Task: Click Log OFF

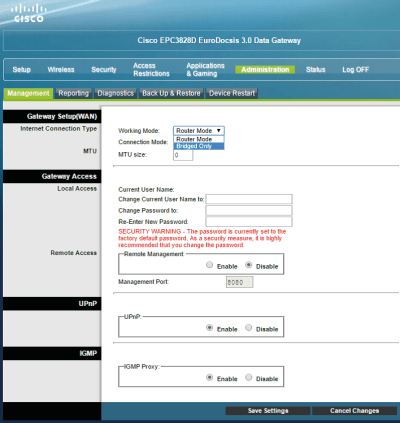Action: click(355, 70)
